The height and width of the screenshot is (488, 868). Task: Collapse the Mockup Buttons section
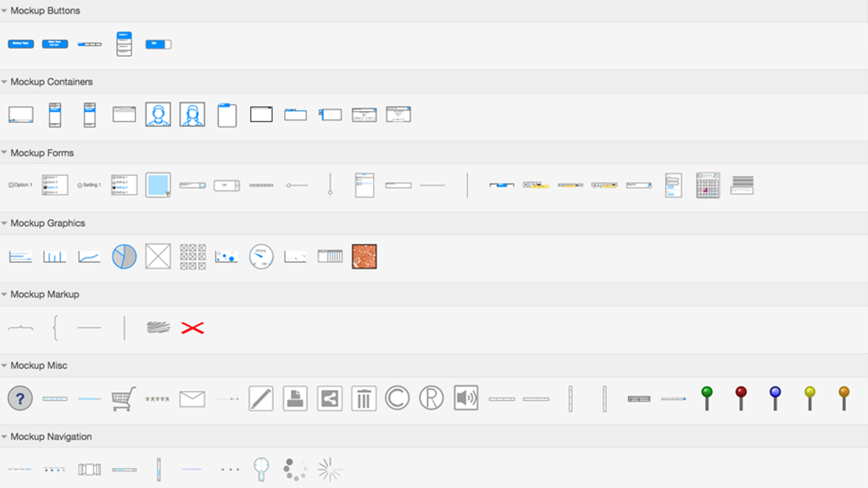[5, 10]
